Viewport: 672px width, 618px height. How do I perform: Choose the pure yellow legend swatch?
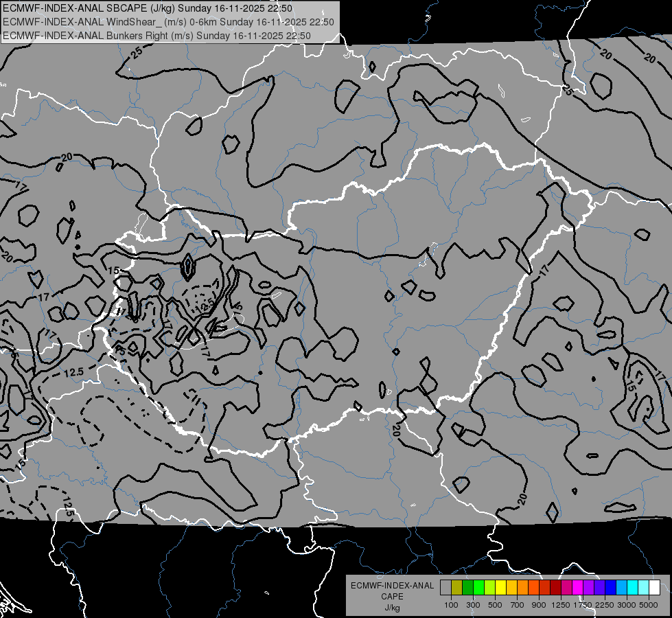[x=500, y=587]
